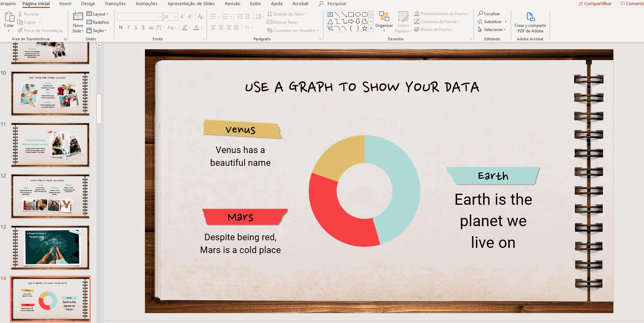
Task: Switch to the Inserir tab
Action: click(x=65, y=3)
